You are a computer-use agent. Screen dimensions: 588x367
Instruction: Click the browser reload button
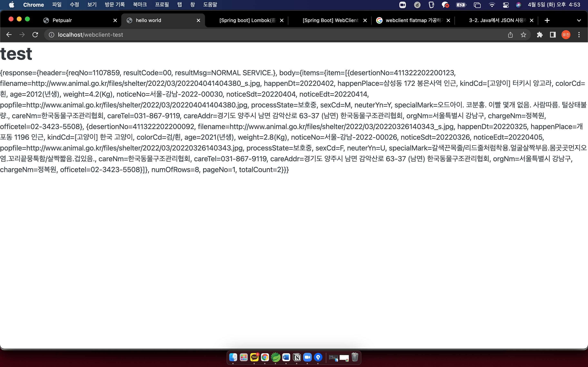[x=35, y=35]
